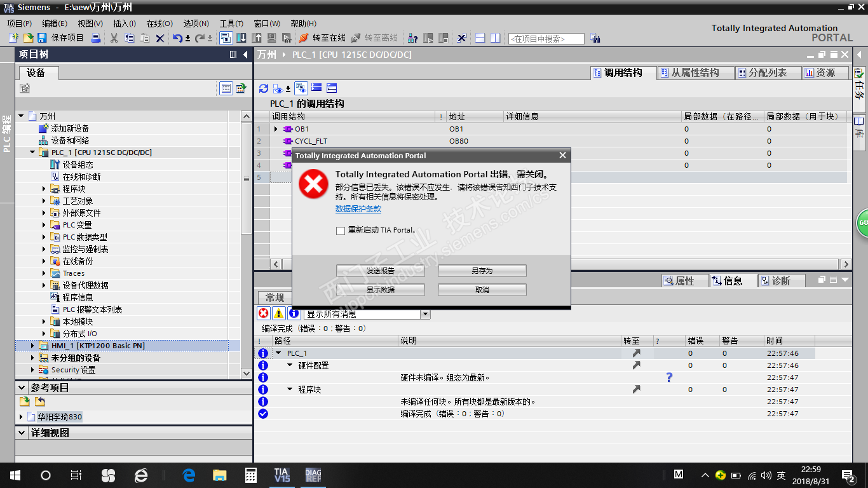Expand the HMI_1 [KTP1200 Basic PN] node
This screenshot has height=488, width=868.
[32, 346]
